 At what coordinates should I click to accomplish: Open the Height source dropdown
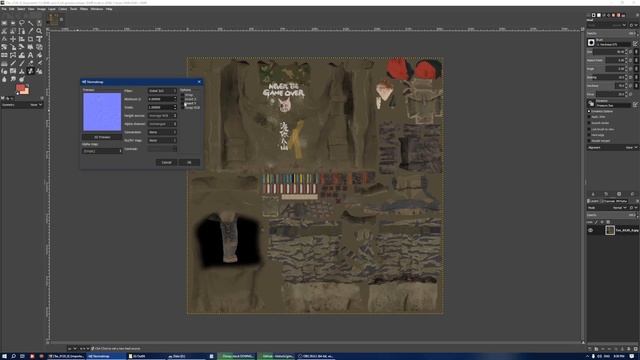(162, 116)
